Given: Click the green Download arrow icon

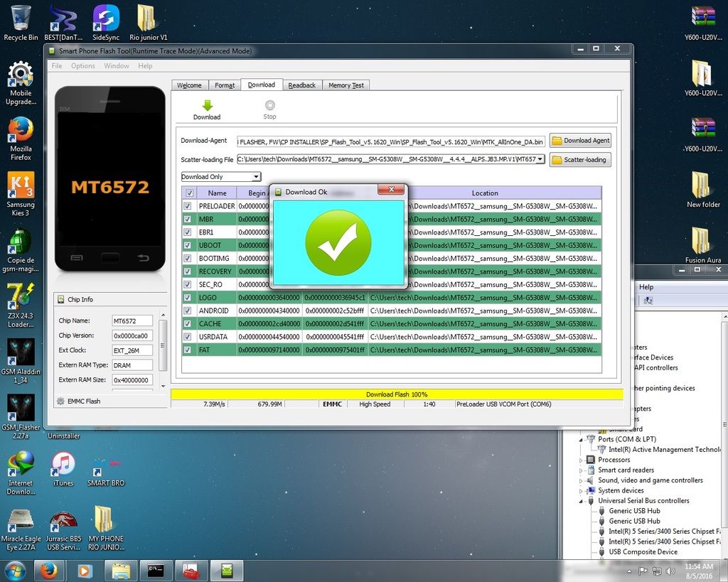Looking at the screenshot, I should [x=207, y=106].
